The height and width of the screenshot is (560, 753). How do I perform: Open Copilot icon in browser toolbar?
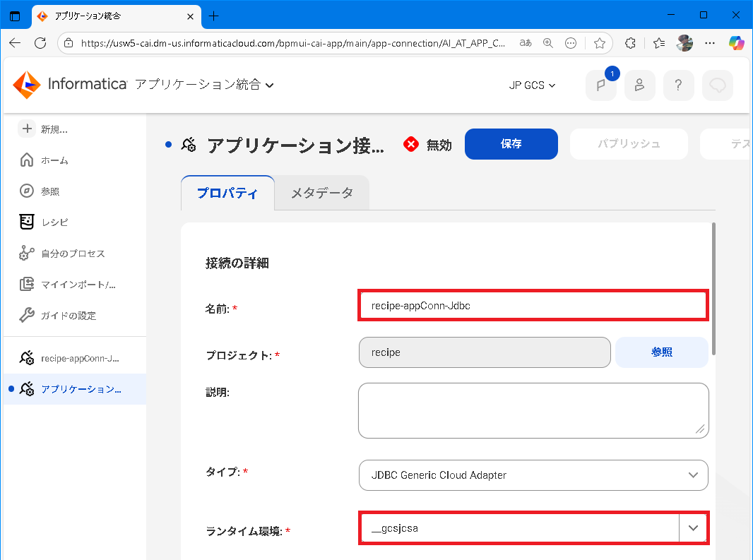tap(736, 43)
